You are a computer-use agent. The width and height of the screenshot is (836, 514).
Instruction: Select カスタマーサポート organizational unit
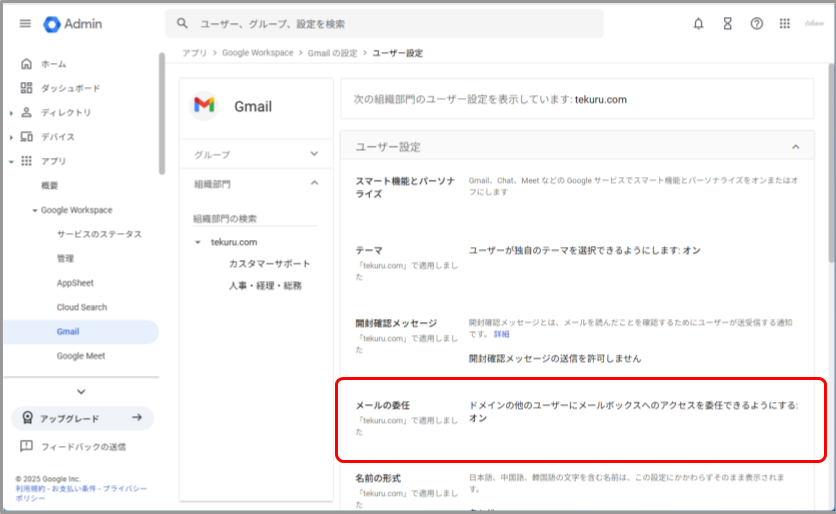(269, 264)
